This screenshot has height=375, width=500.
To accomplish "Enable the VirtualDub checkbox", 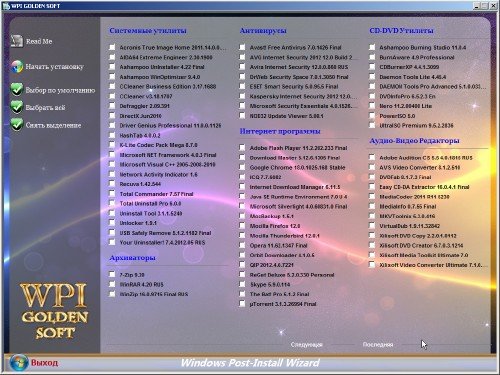I will coord(372,226).
